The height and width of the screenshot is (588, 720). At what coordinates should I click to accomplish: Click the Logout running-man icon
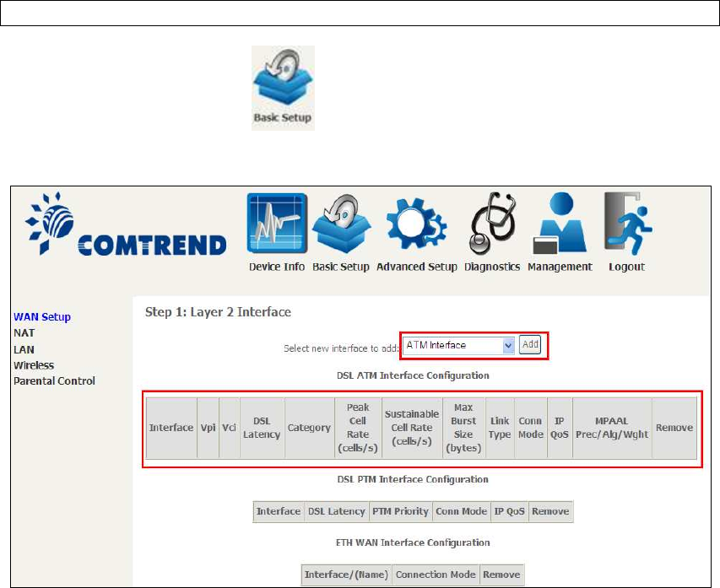click(628, 224)
